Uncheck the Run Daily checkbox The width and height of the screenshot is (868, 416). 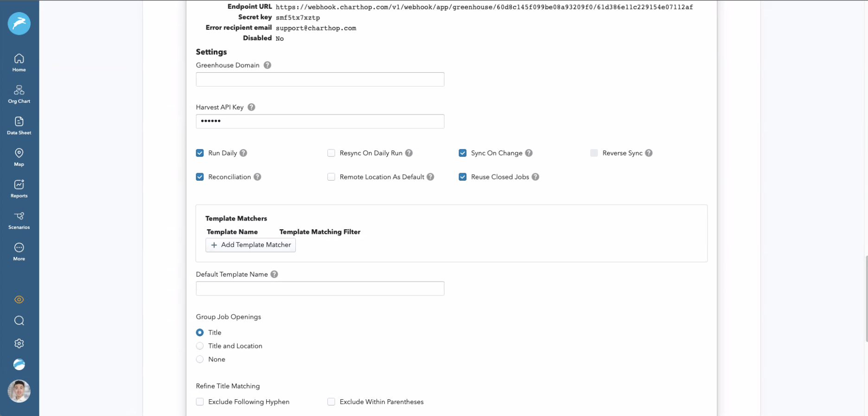coord(200,153)
